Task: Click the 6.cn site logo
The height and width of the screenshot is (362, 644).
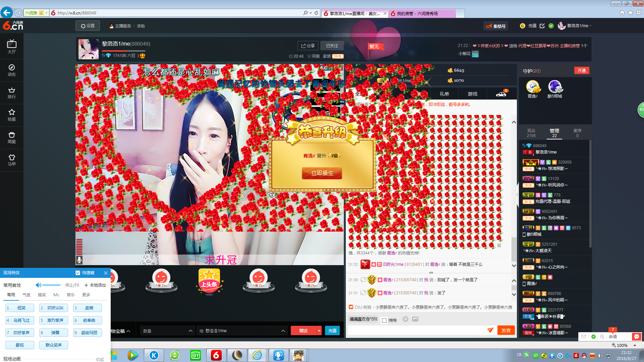Action: point(13,25)
